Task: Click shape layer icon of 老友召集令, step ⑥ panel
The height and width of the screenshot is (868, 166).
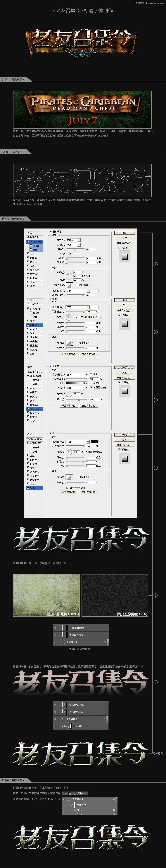Action: point(63,719)
